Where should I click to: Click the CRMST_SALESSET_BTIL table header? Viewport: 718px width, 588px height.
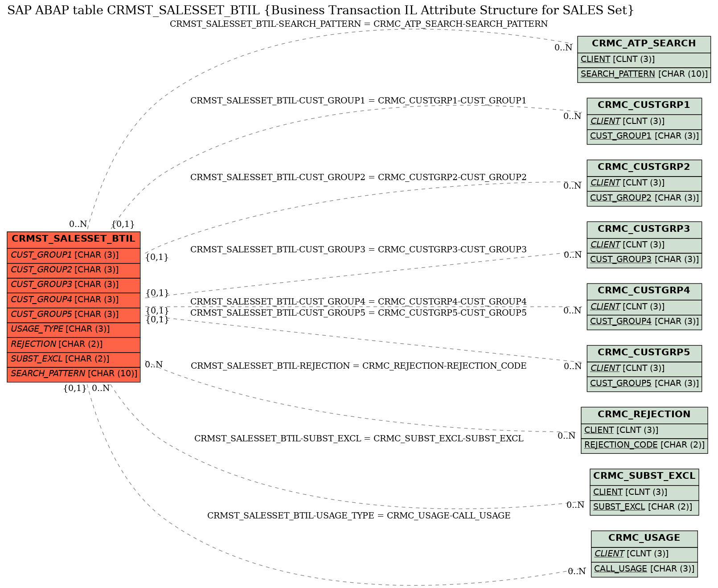74,239
